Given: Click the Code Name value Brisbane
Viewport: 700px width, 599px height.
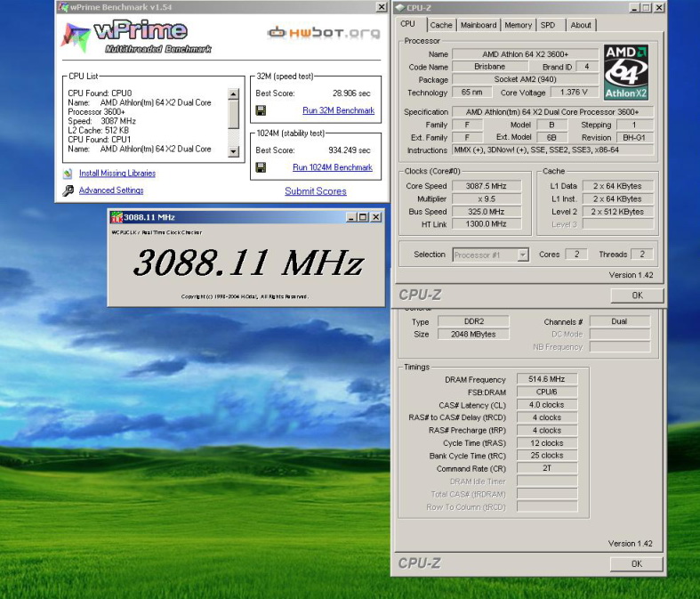Looking at the screenshot, I should 490,67.
